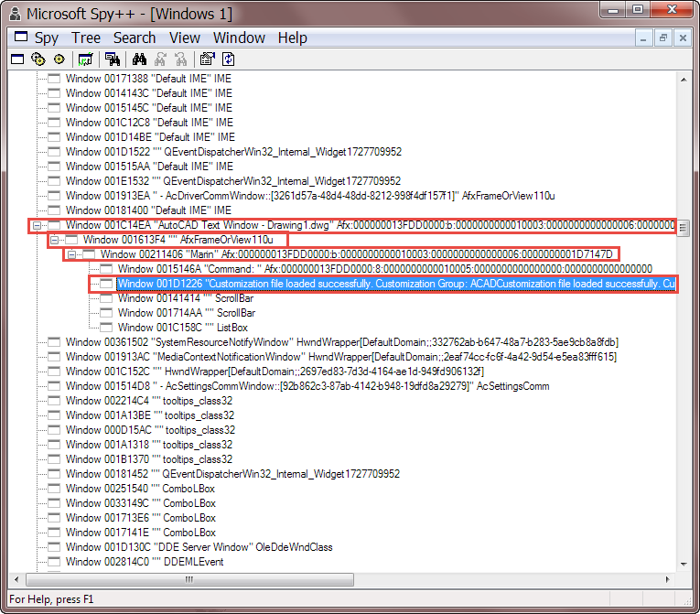Screen dimensions: 700x614
Task: Select the Window 0015145C "Default IME" row
Action: [x=149, y=108]
